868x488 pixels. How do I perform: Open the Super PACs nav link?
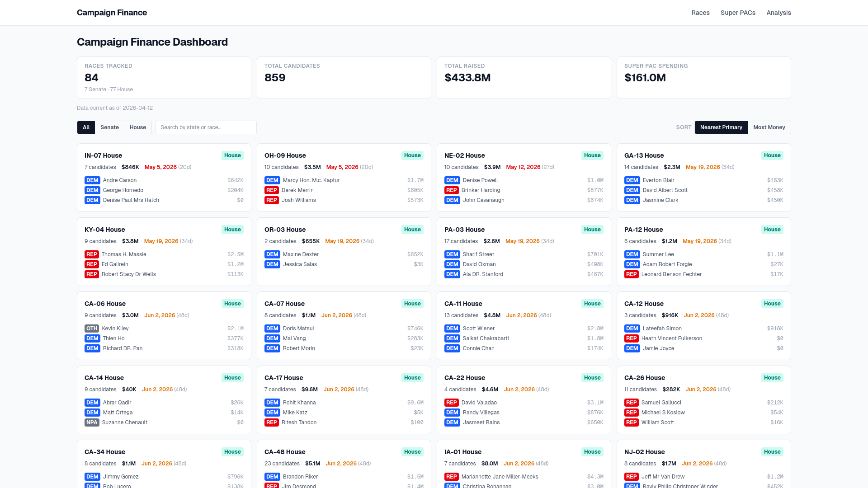pyautogui.click(x=738, y=13)
